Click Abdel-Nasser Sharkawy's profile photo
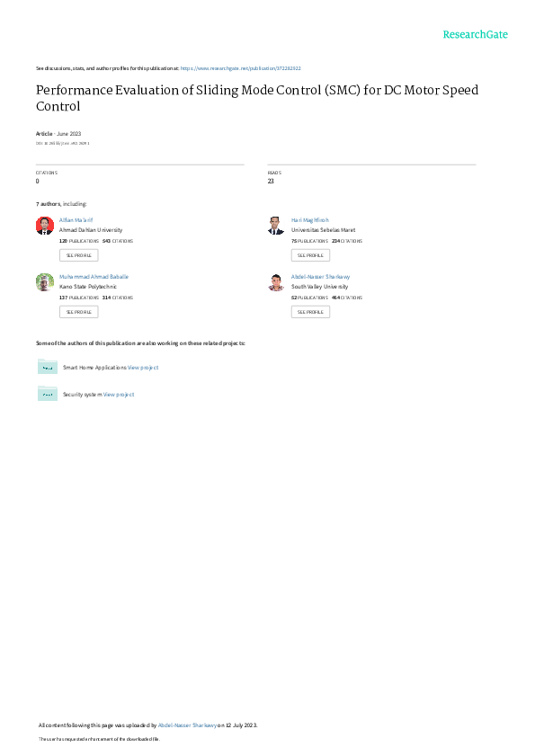Image resolution: width=535 pixels, height=756 pixels. (x=276, y=282)
